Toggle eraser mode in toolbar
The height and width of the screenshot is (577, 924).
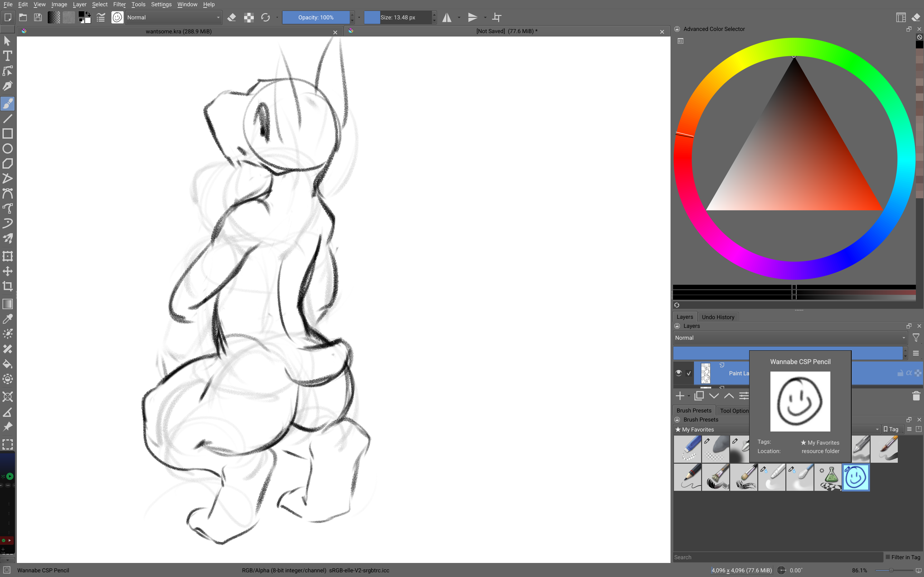232,17
